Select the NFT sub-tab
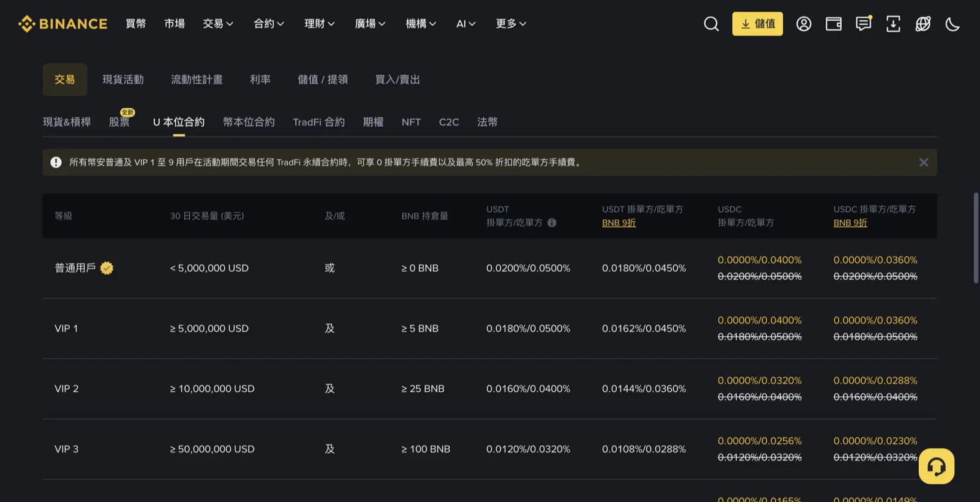 411,122
